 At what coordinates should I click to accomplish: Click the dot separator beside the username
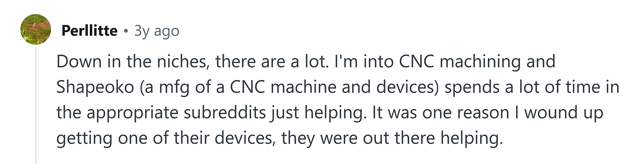(x=126, y=31)
